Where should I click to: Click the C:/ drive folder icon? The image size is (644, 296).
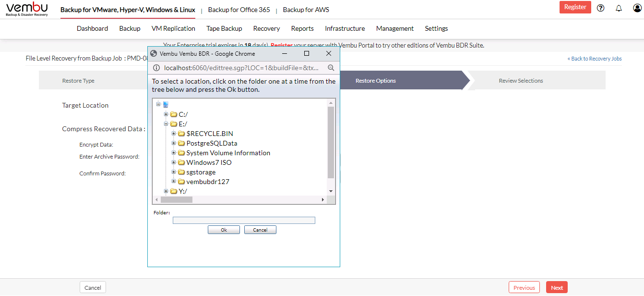pos(174,114)
